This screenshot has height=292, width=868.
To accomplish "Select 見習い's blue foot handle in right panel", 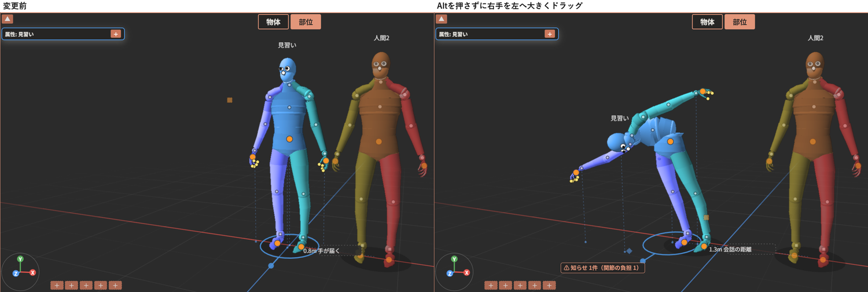I will point(684,242).
